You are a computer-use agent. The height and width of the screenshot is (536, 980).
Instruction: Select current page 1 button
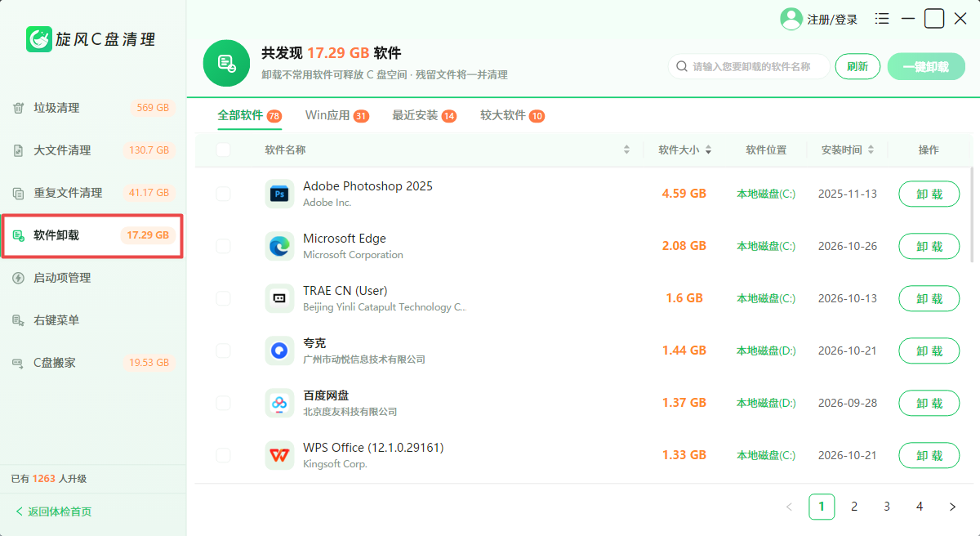click(822, 507)
